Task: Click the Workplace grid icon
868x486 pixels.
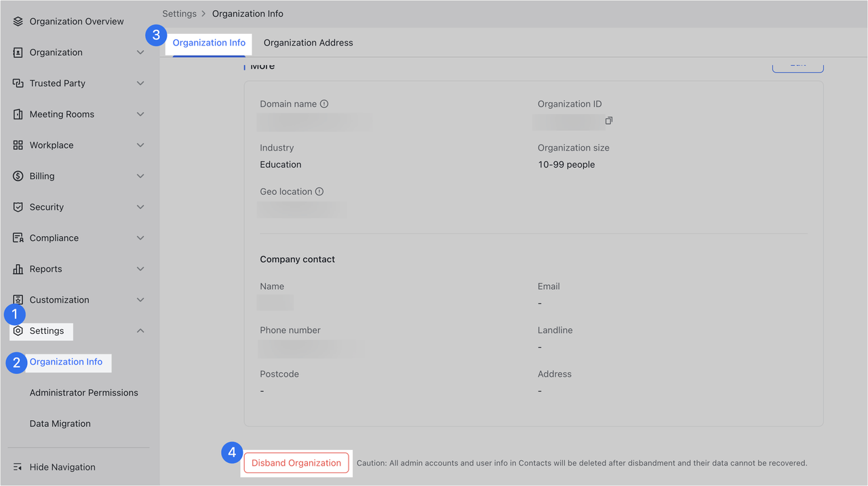Action: (x=18, y=145)
